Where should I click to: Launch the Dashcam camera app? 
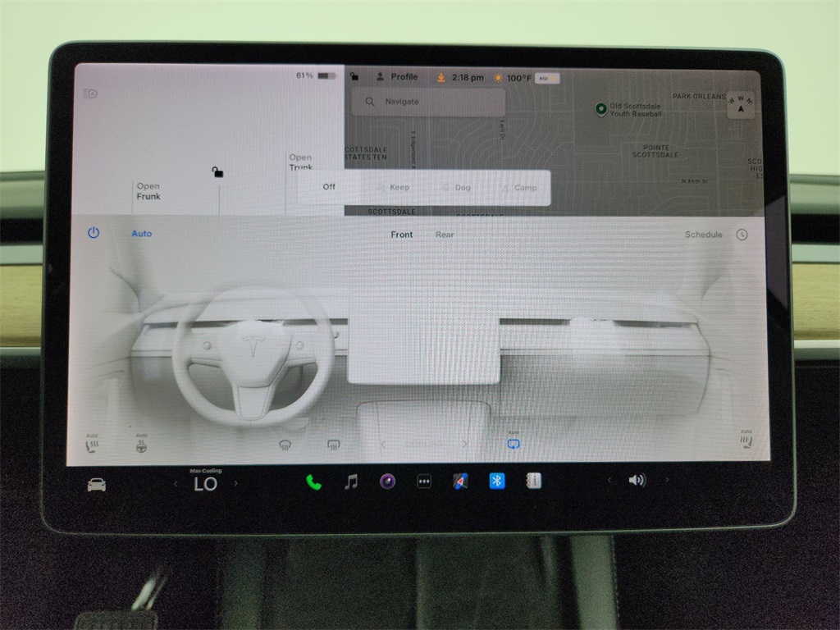click(x=387, y=482)
